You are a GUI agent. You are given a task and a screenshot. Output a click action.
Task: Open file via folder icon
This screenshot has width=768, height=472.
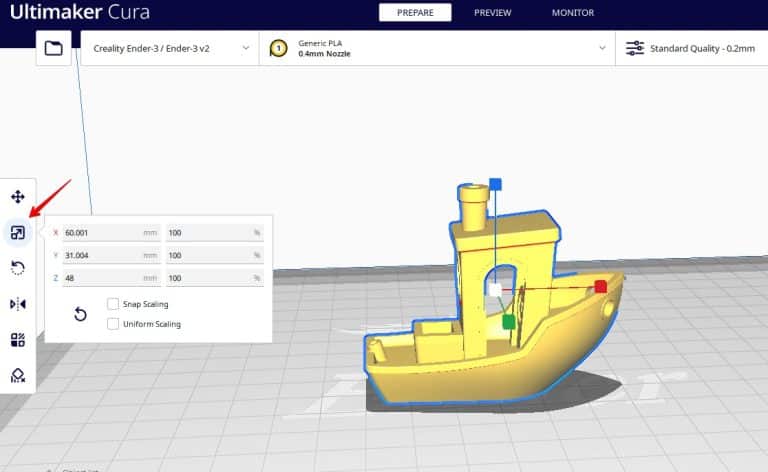point(53,48)
